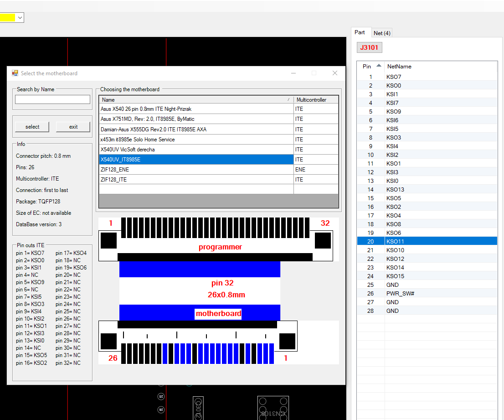Select pin 27 GND net row
The width and height of the screenshot is (504, 420).
point(427,302)
